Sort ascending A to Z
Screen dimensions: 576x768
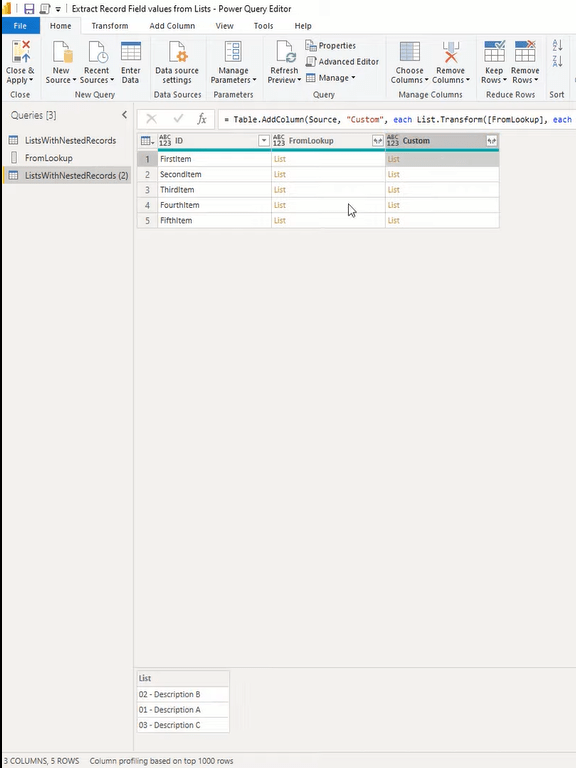click(557, 45)
